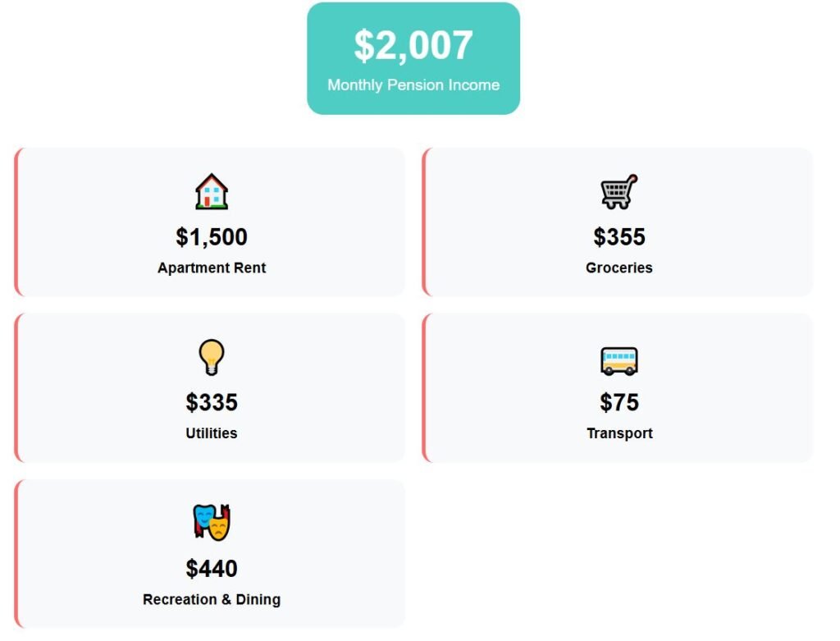Select the Apartment Rent label
840x641 pixels.
212,268
